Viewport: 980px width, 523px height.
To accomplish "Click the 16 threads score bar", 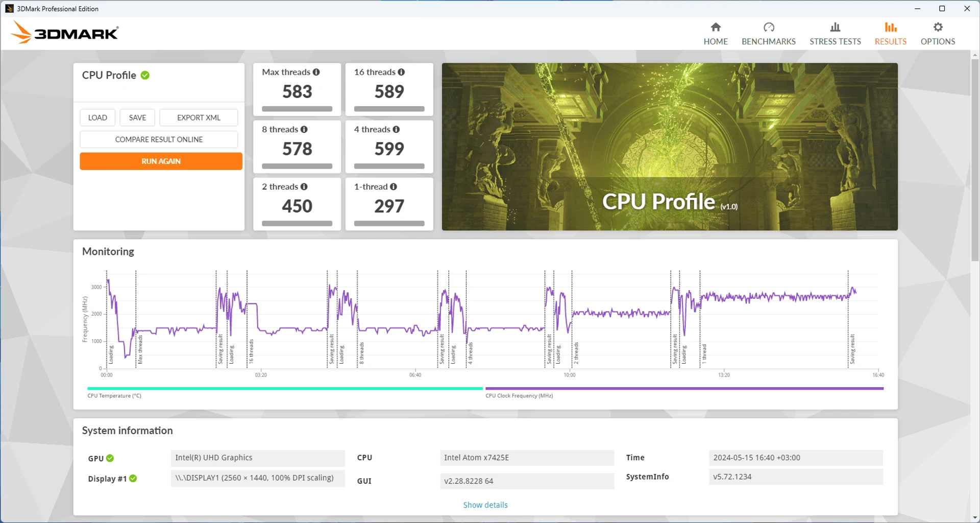I will click(389, 109).
